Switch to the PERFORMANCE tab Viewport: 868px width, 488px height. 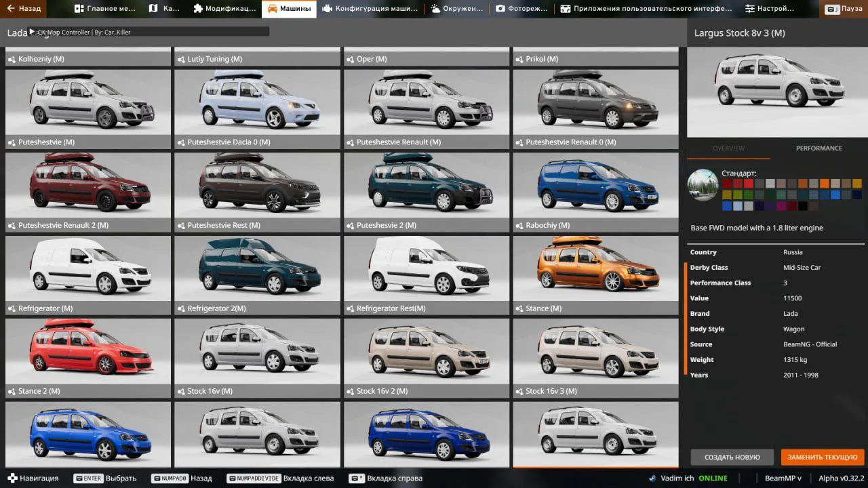tap(818, 148)
